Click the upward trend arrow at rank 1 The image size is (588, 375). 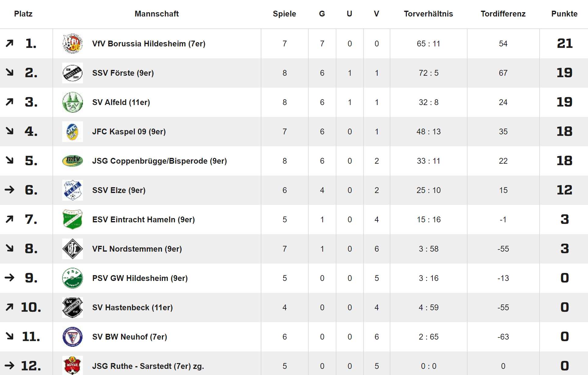click(x=9, y=43)
